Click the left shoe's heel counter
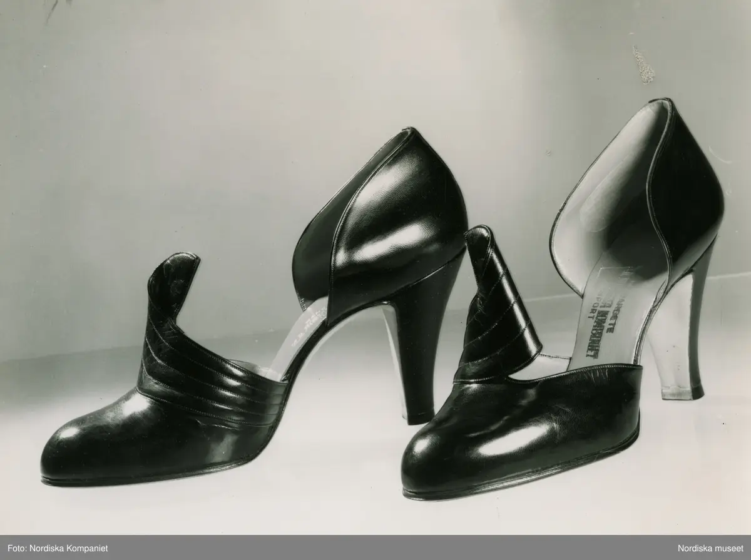Viewport: 751px width, 560px height. click(x=401, y=213)
